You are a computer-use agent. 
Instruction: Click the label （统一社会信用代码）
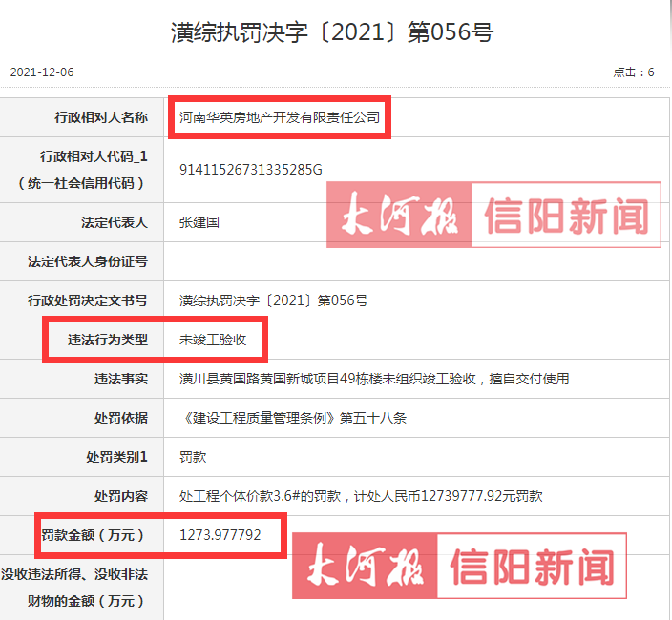tap(81, 183)
